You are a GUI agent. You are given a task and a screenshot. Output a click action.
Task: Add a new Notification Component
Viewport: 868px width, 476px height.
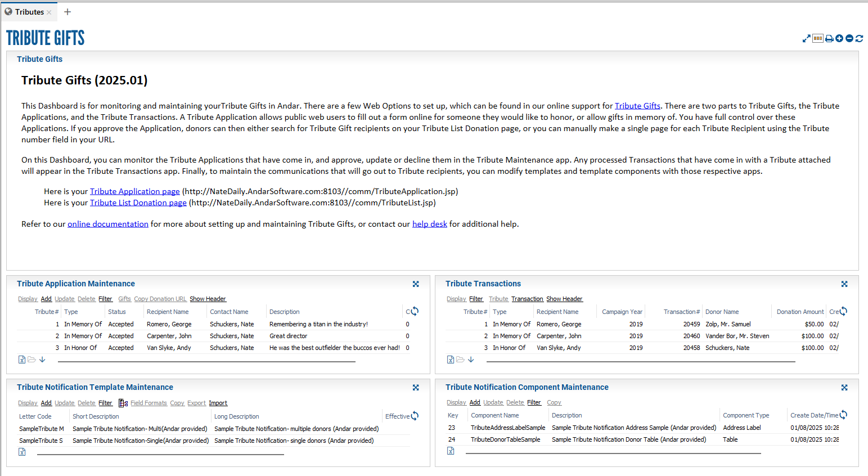[x=475, y=402]
